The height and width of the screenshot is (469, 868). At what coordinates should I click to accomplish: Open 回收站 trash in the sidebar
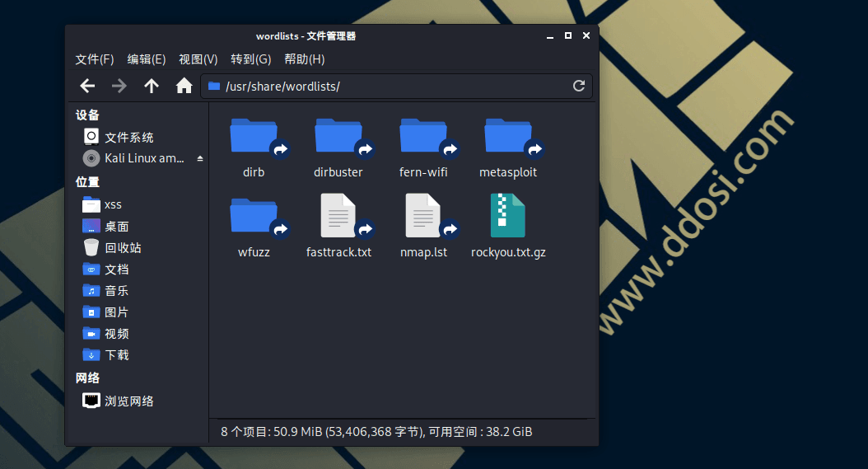click(112, 248)
